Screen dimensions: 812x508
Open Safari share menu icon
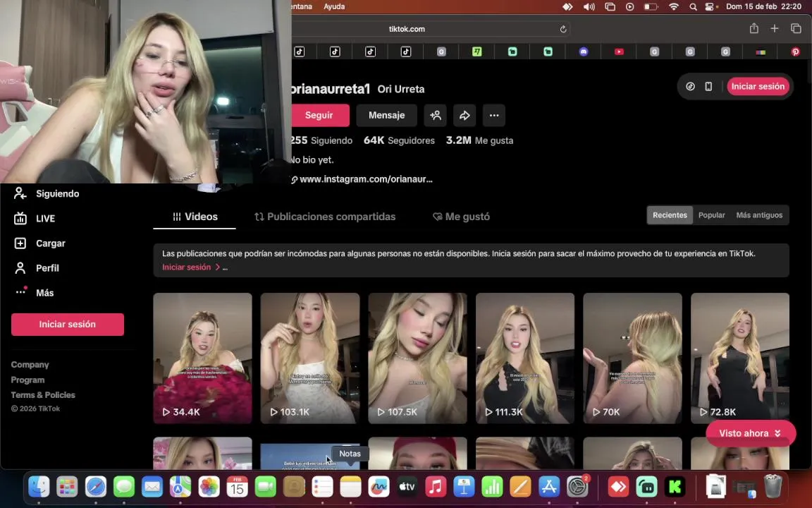(x=754, y=28)
